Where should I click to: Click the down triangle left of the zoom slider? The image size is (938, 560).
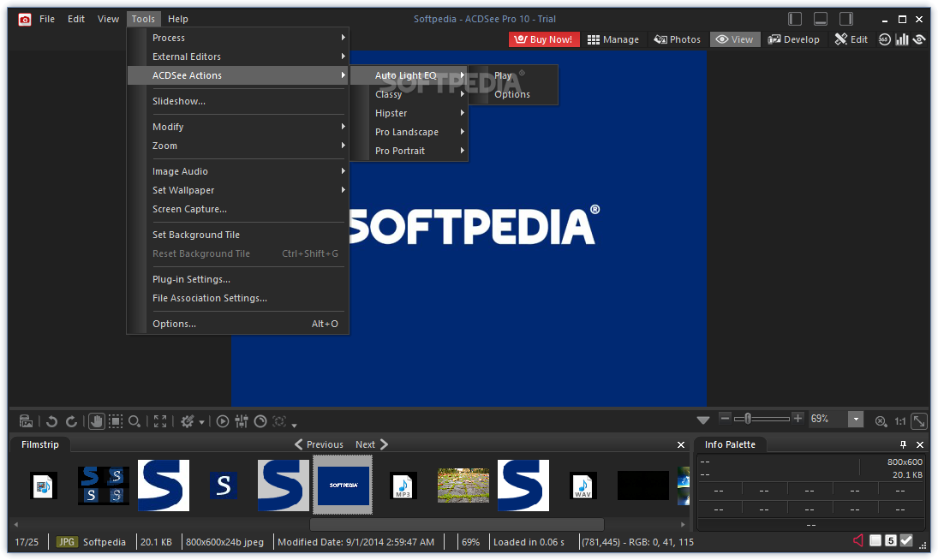(703, 420)
